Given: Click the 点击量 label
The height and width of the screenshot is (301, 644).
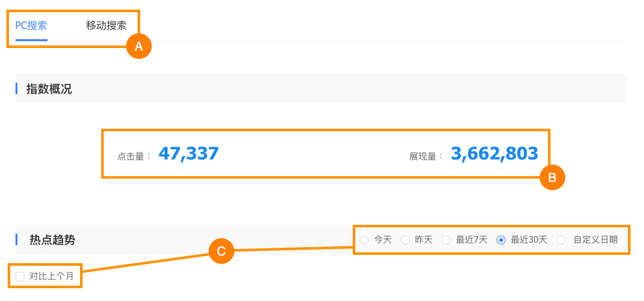Looking at the screenshot, I should 134,156.
